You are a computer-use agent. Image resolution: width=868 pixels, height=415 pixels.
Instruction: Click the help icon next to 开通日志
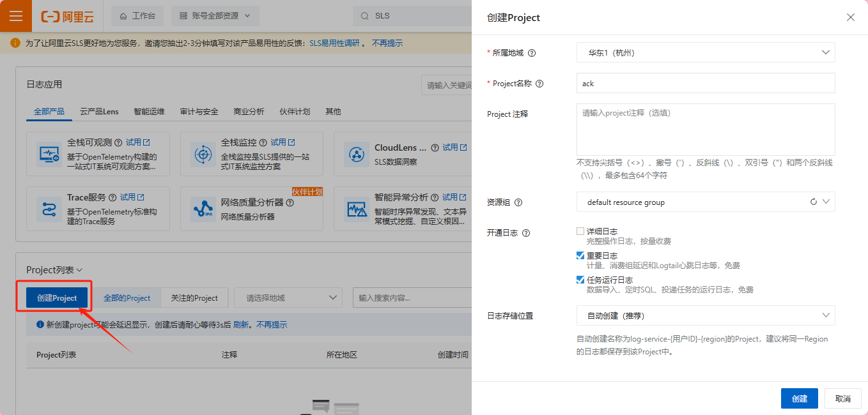tap(526, 233)
